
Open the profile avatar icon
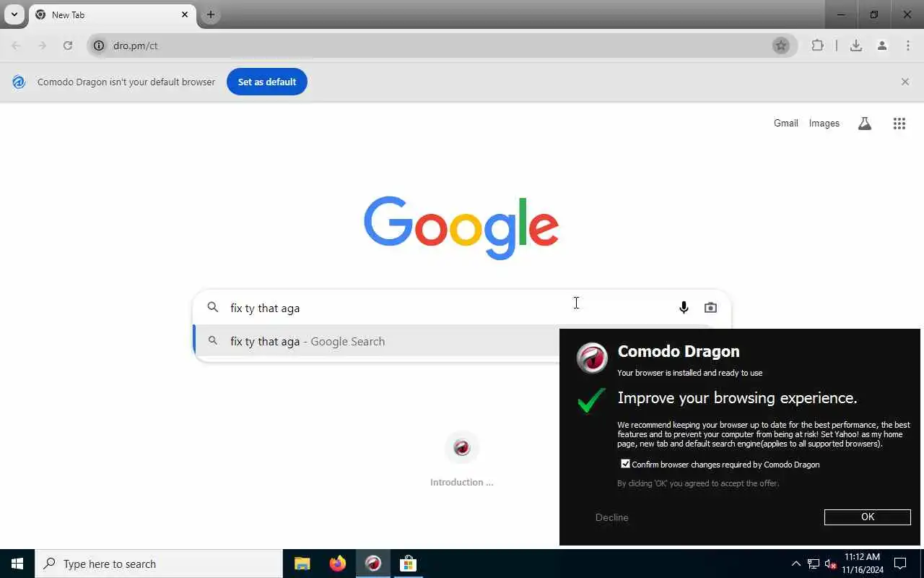881,46
